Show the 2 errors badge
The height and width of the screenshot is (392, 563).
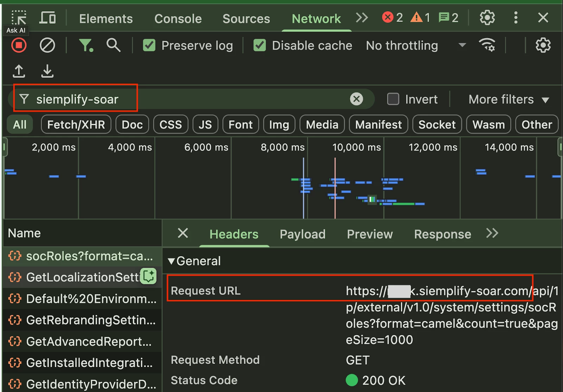393,17
